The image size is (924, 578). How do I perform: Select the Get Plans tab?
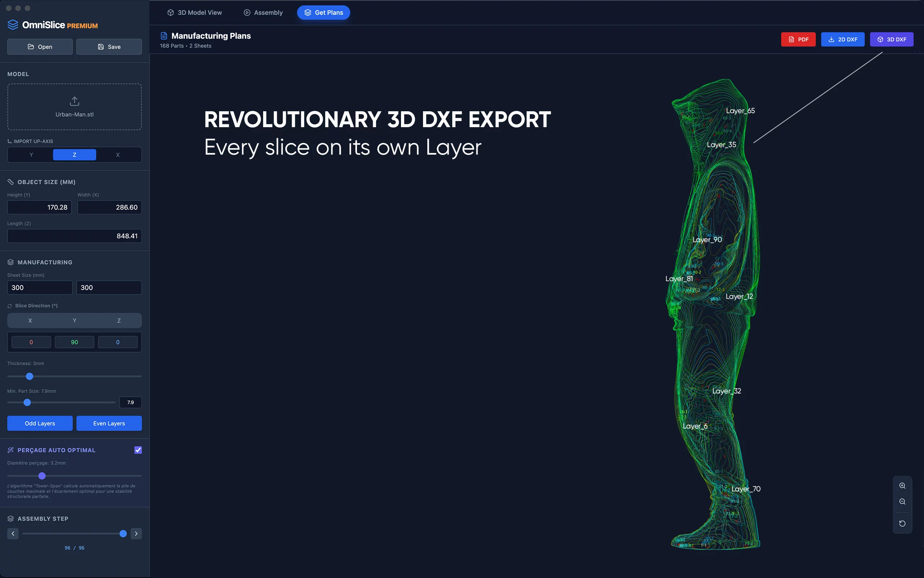[x=323, y=13]
